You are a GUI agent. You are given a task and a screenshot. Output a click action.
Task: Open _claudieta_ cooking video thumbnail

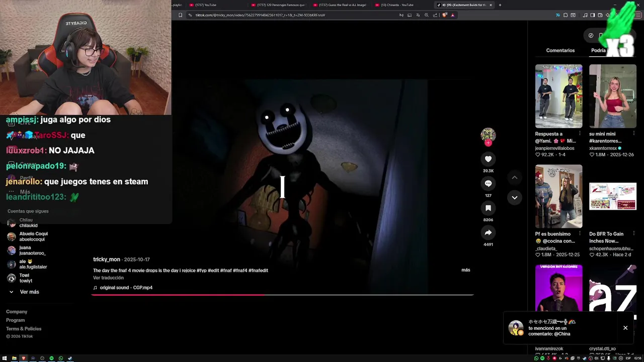pos(558,196)
